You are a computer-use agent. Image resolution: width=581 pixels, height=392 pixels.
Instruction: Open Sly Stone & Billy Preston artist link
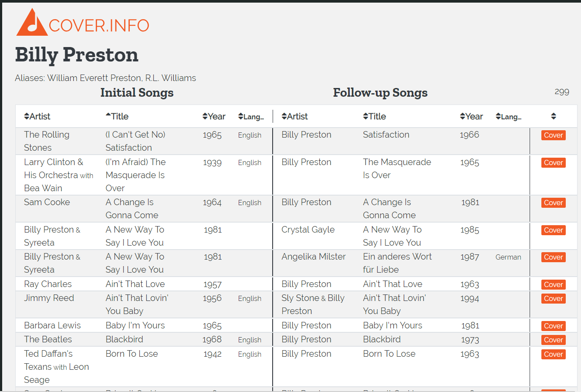(x=313, y=304)
